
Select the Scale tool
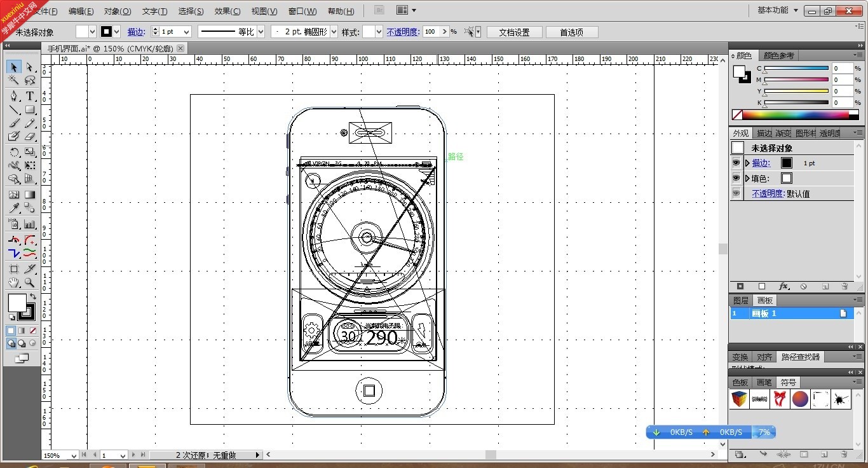(x=29, y=152)
